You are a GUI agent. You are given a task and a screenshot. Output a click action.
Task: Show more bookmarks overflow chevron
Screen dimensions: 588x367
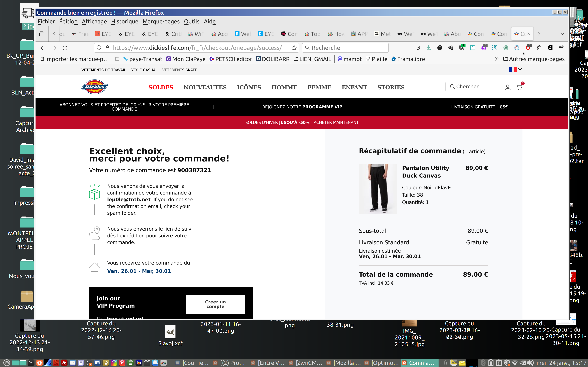pyautogui.click(x=497, y=59)
